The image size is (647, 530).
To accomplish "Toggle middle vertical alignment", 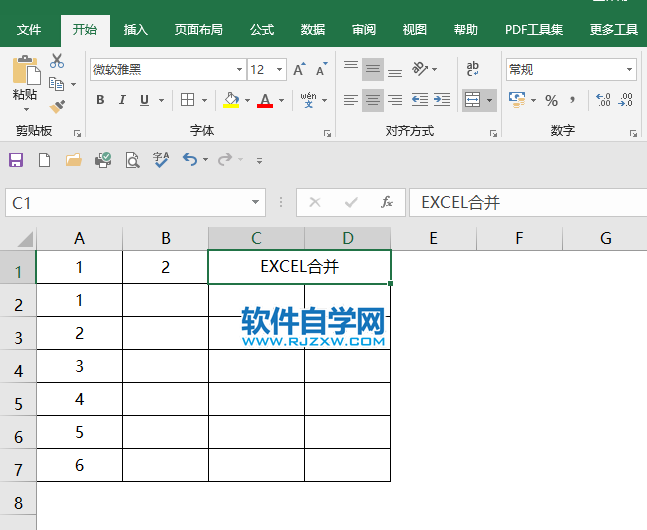I will (x=373, y=69).
